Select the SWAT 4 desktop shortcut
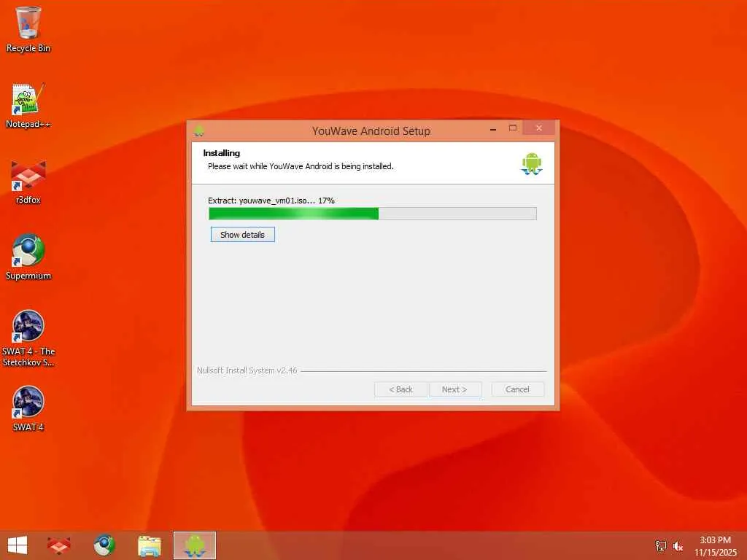This screenshot has width=747, height=560. point(28,408)
